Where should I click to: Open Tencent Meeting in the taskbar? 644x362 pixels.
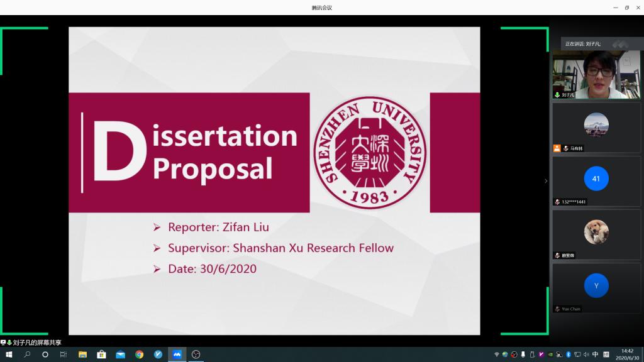pos(177,354)
